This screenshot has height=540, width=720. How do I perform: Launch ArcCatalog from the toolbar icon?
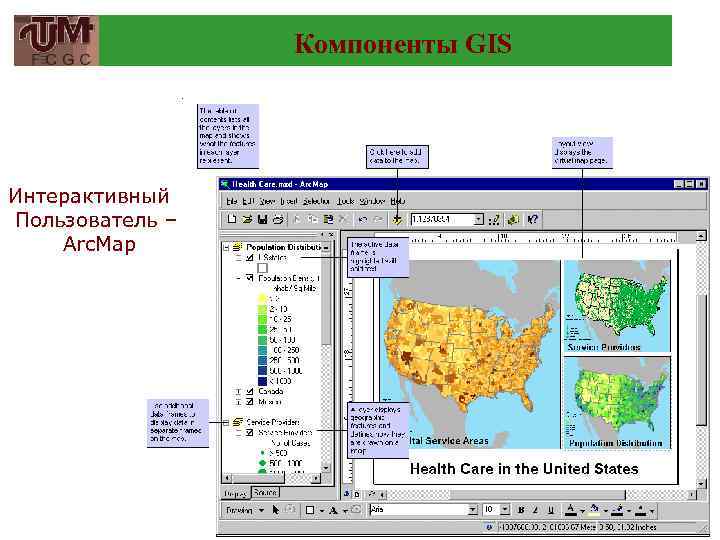[513, 219]
